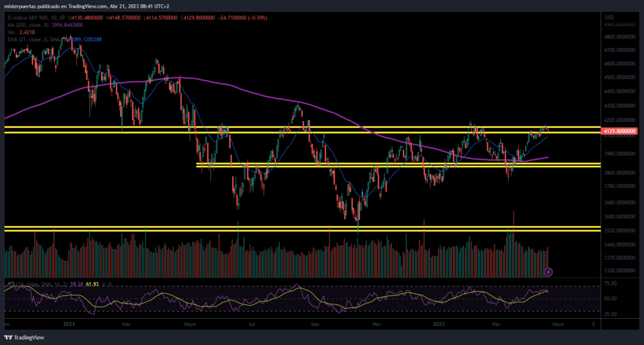
Task: Click the Sep label on time axis
Action: 315,324
